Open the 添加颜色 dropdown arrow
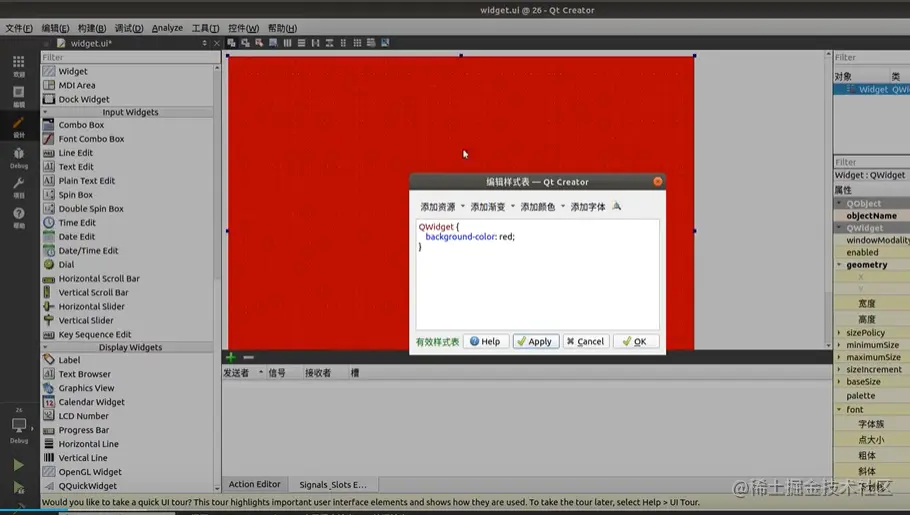 pyautogui.click(x=562, y=206)
